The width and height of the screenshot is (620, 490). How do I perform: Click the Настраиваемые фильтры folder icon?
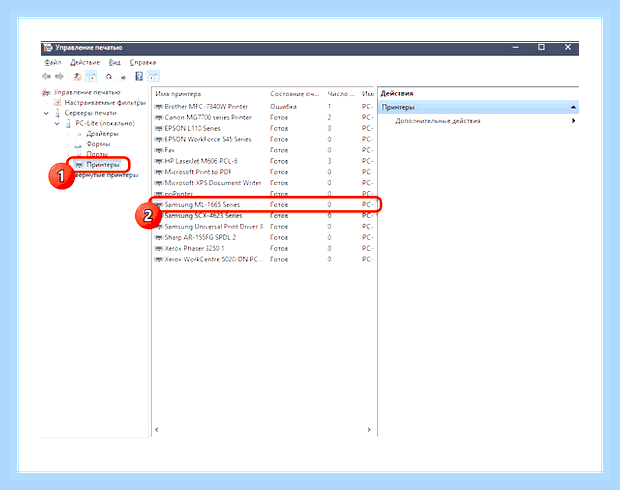[57, 103]
